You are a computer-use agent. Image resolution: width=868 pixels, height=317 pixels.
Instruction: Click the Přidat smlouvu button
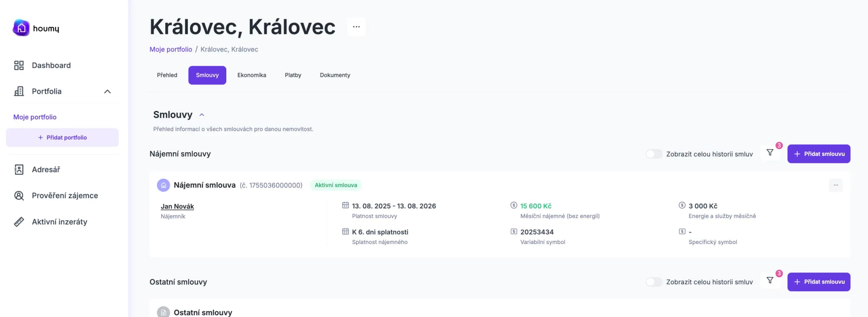818,154
